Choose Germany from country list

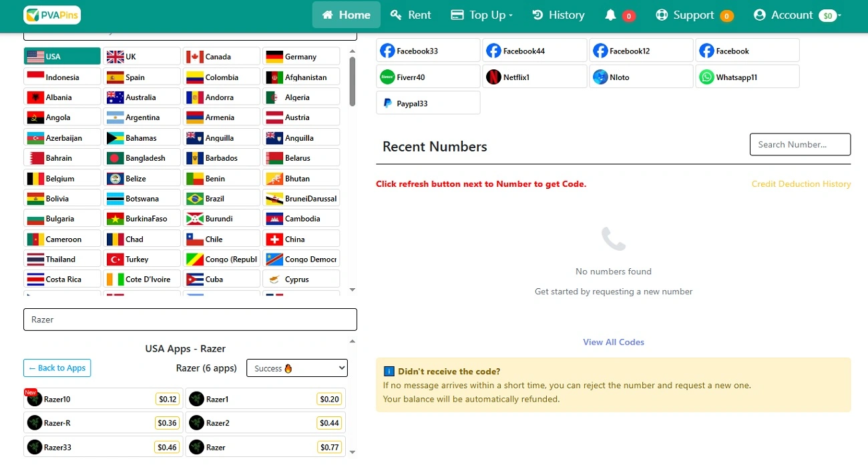click(x=301, y=57)
